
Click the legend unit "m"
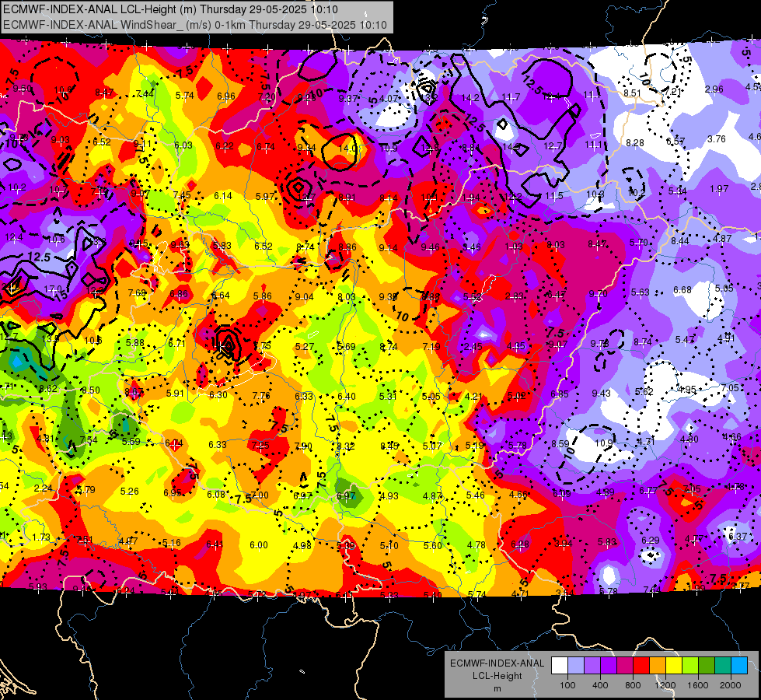(497, 688)
